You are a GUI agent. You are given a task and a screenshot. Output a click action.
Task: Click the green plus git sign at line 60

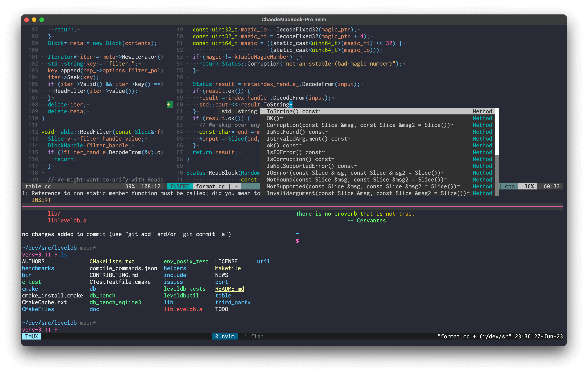[x=169, y=105]
